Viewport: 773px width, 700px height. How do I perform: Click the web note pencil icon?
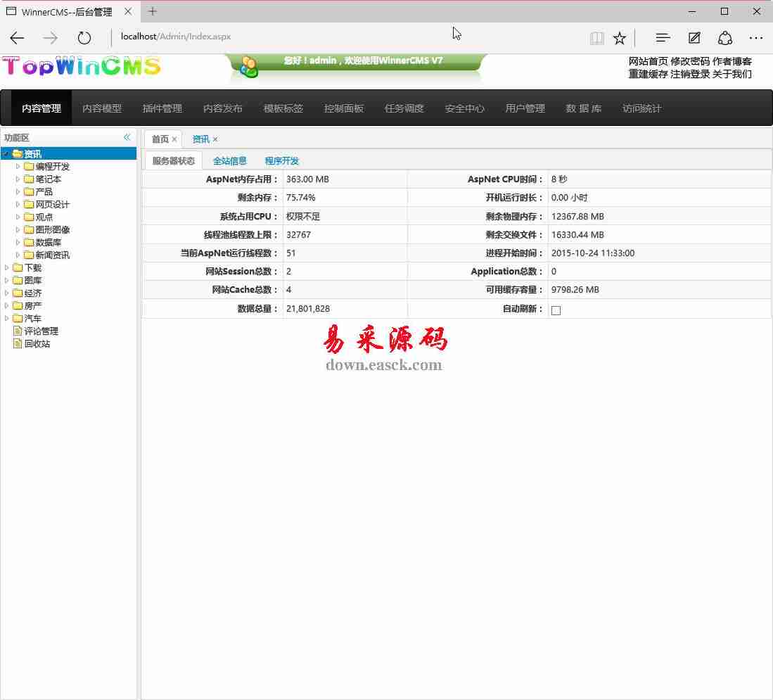694,38
